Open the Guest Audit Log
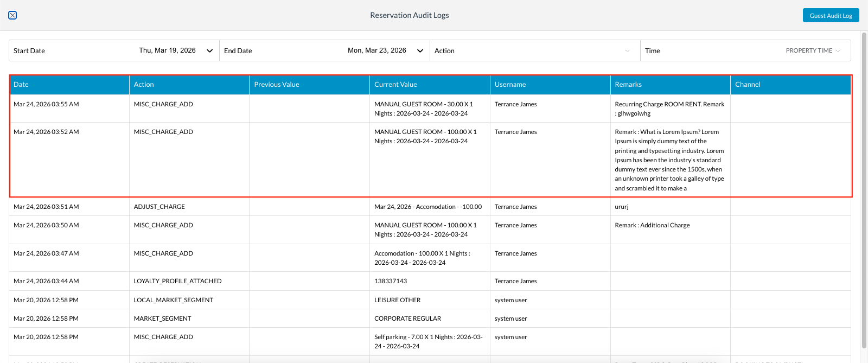 pyautogui.click(x=831, y=16)
